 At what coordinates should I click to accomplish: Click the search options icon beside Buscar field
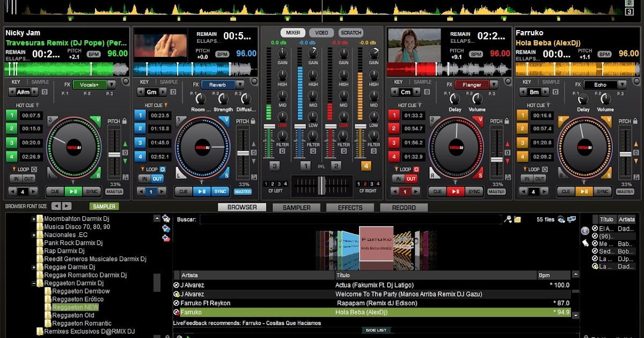[508, 219]
